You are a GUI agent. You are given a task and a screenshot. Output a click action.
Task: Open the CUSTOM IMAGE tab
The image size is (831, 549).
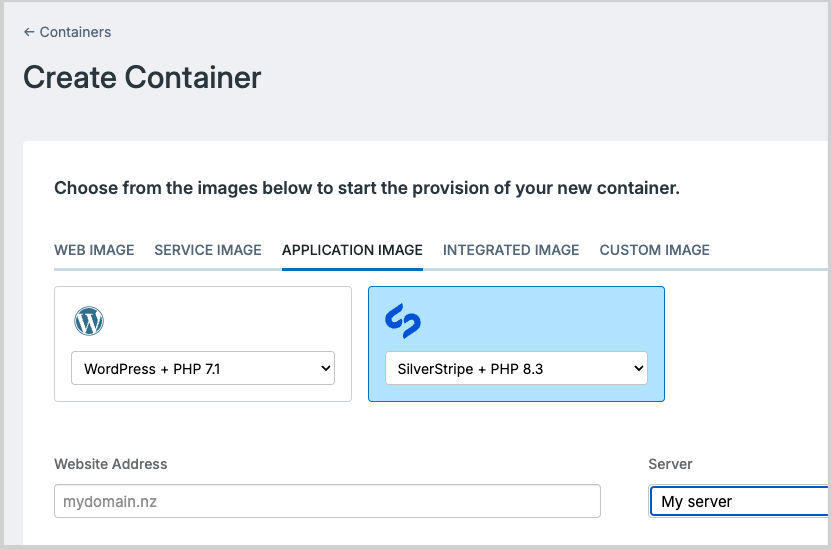654,250
